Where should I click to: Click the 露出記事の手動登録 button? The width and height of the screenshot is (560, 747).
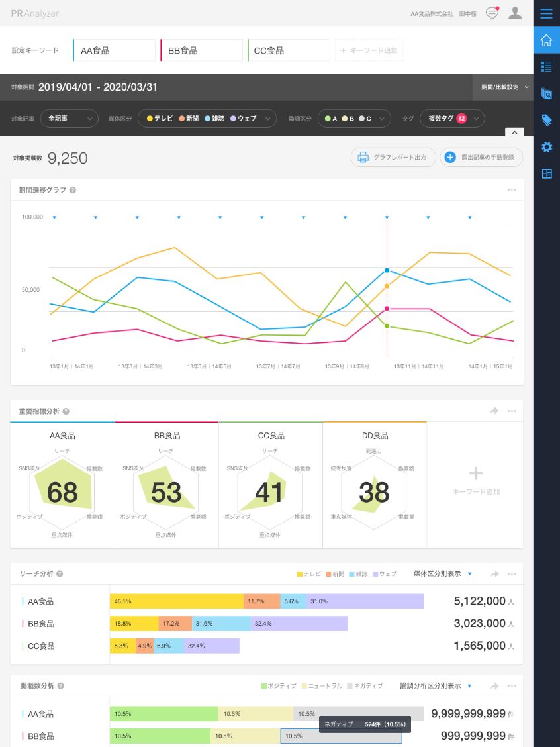click(481, 158)
